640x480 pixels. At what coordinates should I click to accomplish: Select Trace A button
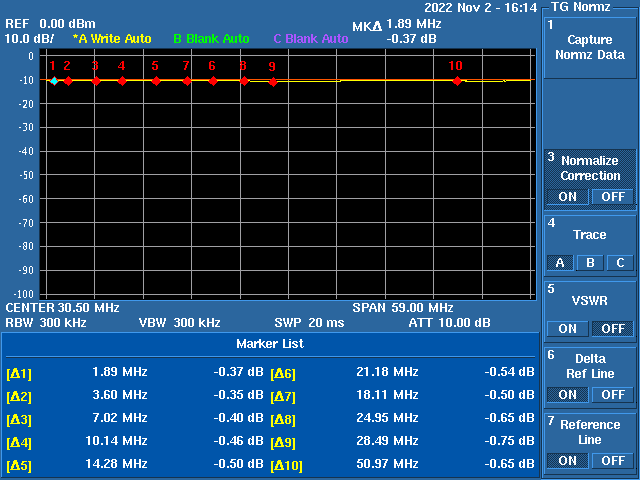[x=560, y=263]
